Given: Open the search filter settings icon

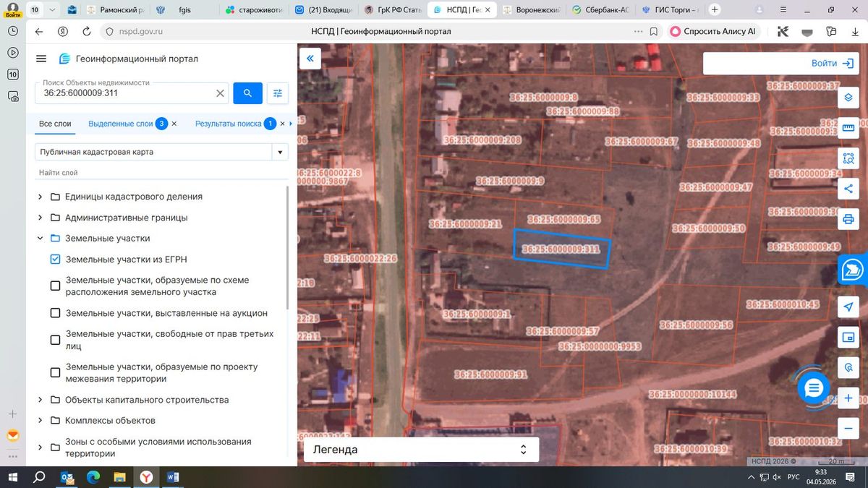Looking at the screenshot, I should (278, 93).
